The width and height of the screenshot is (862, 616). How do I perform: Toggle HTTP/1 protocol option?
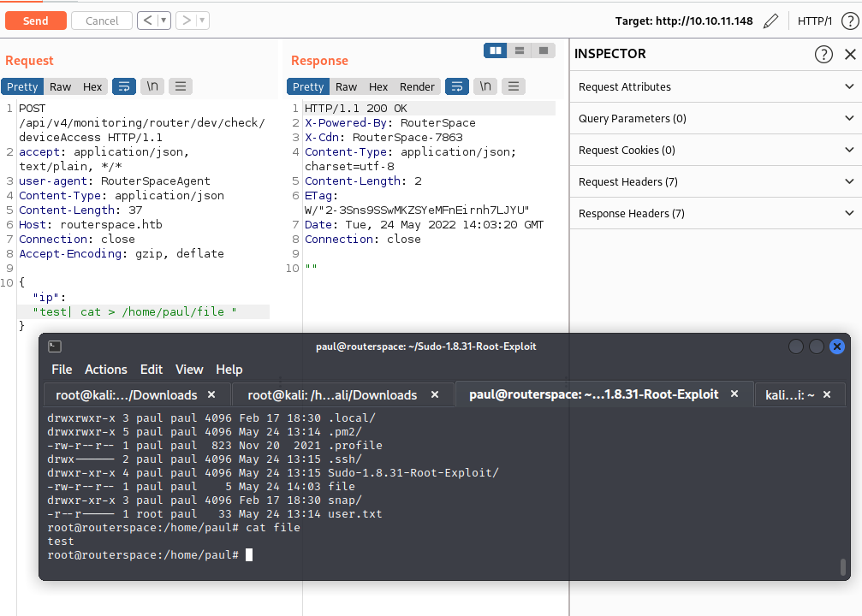(815, 21)
